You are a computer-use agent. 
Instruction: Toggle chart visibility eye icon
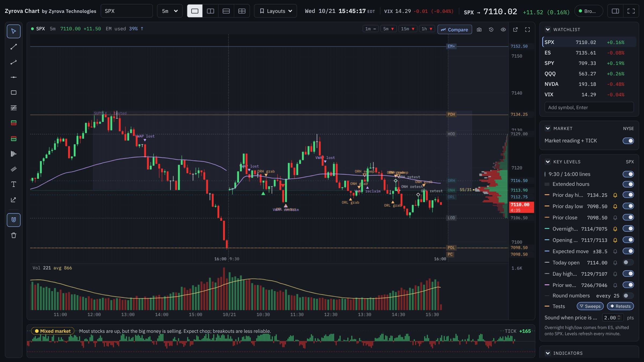[x=503, y=29]
